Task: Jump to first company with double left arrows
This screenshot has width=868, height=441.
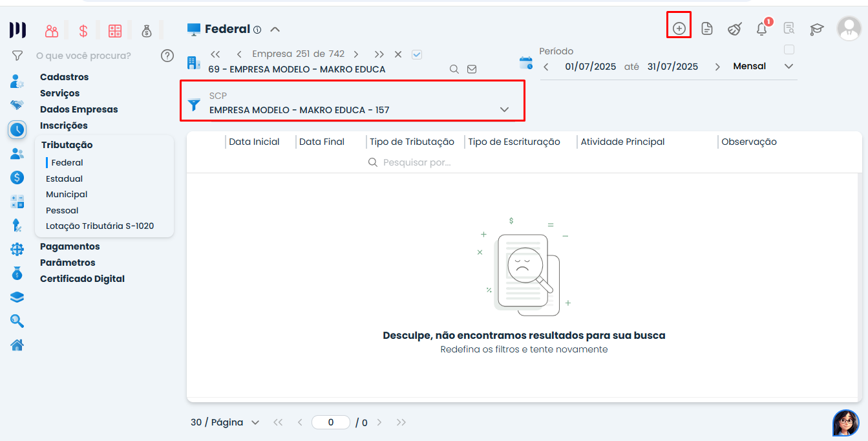Action: tap(216, 54)
